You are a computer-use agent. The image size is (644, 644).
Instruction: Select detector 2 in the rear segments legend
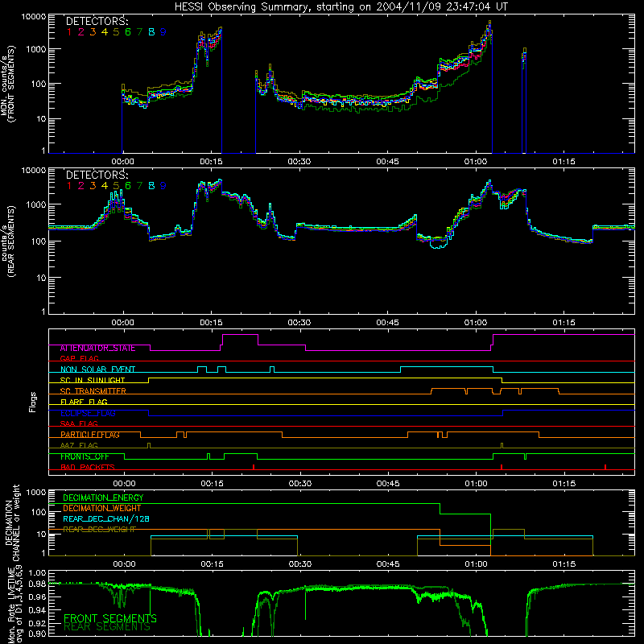[x=81, y=186]
